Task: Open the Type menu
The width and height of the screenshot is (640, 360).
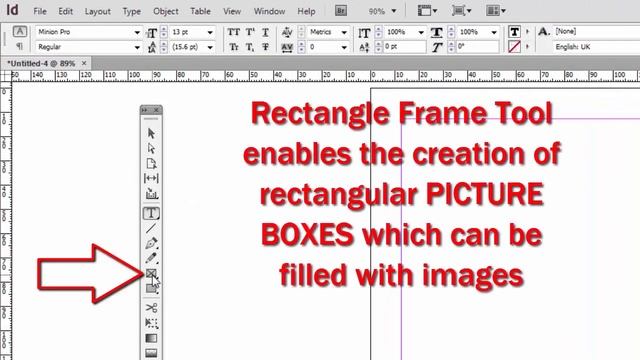Action: coord(132,11)
